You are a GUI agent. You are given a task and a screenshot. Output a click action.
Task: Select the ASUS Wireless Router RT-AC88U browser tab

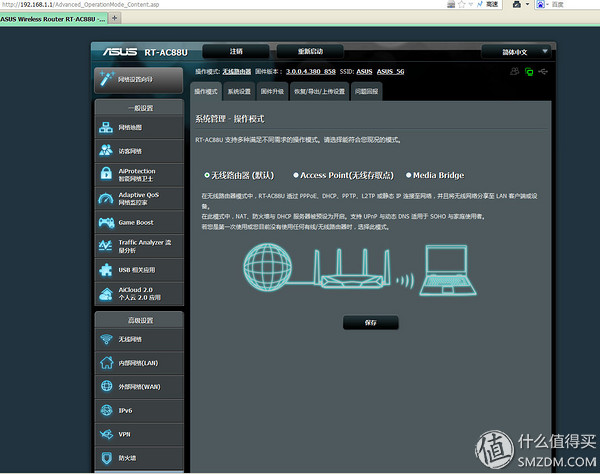[x=53, y=19]
